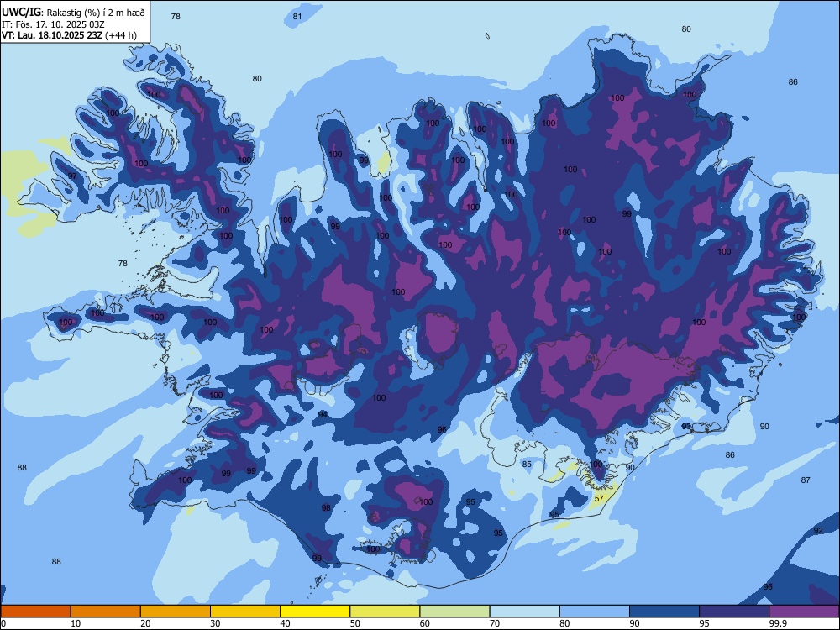Click the humidity value 93 on the map
Viewport: 840px width, 630px height.
(x=686, y=426)
